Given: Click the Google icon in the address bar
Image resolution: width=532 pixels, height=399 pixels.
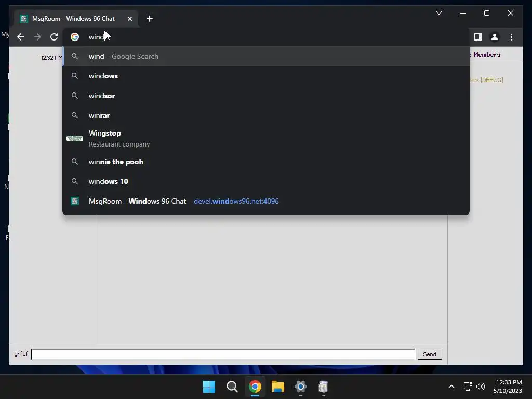Looking at the screenshot, I should coord(75,37).
